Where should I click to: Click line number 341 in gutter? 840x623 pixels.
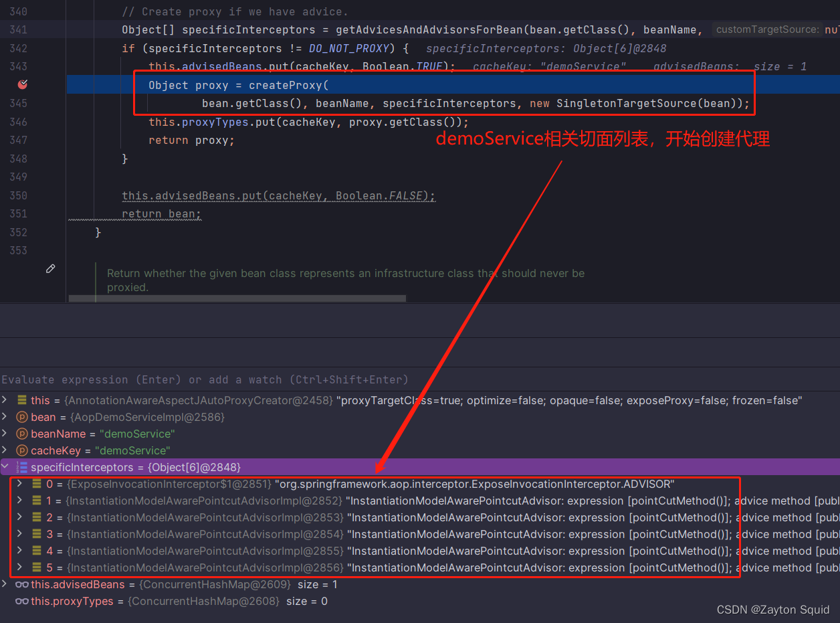[x=19, y=29]
